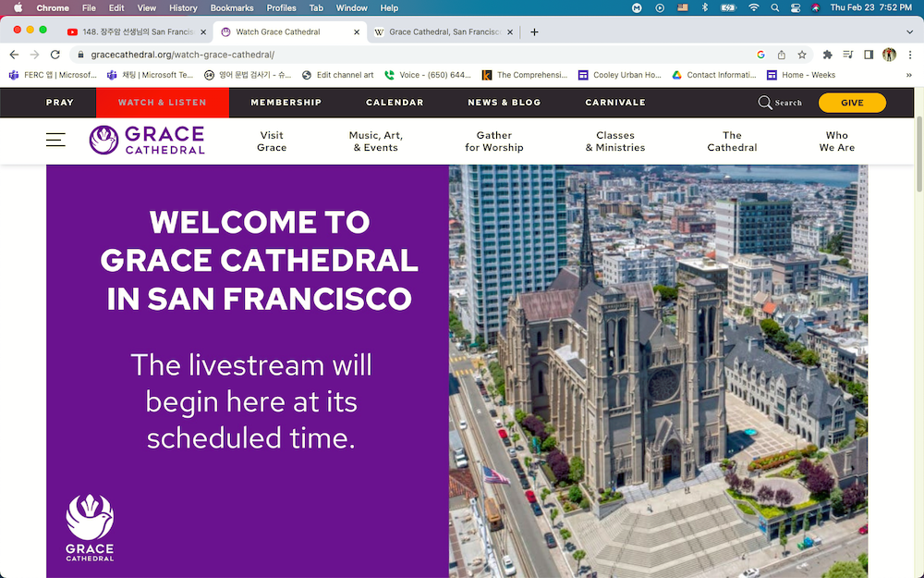Click WATCH & LISTEN in top navigation
924x578 pixels.
coord(163,103)
